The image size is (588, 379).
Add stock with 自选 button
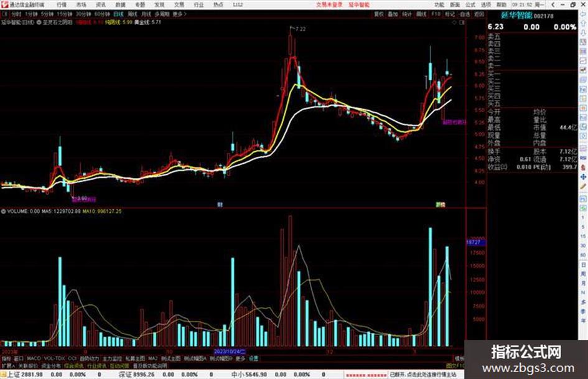pos(464,14)
